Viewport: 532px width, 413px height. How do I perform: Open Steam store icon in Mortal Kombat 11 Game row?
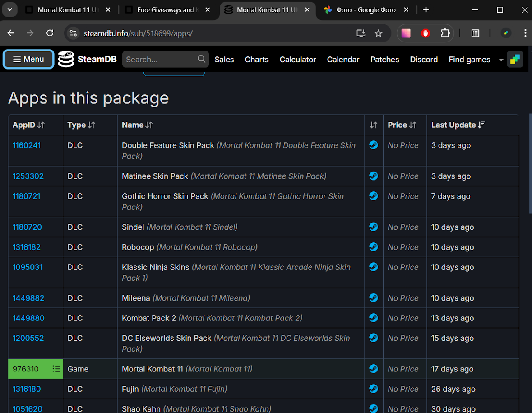pyautogui.click(x=374, y=369)
